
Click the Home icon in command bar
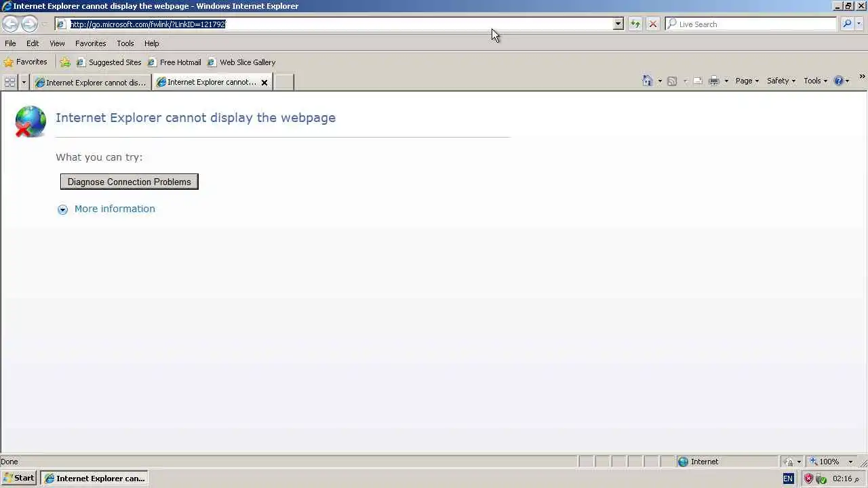[x=647, y=81]
